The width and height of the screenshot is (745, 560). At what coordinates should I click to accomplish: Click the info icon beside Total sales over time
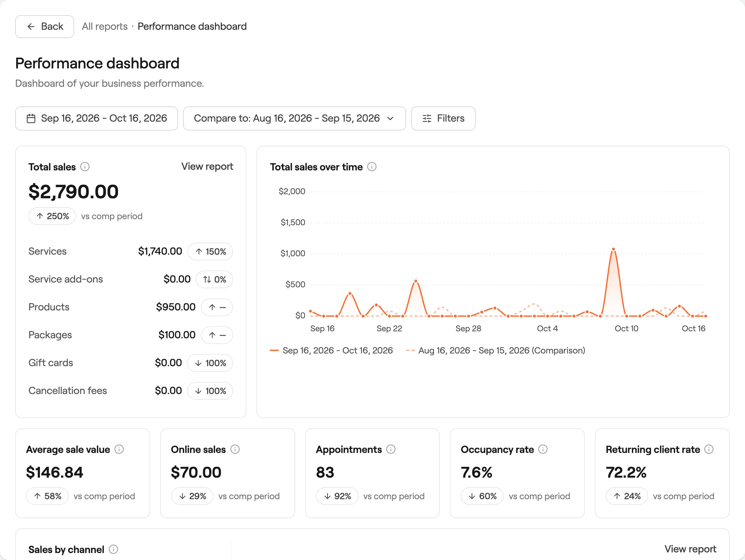tap(372, 167)
